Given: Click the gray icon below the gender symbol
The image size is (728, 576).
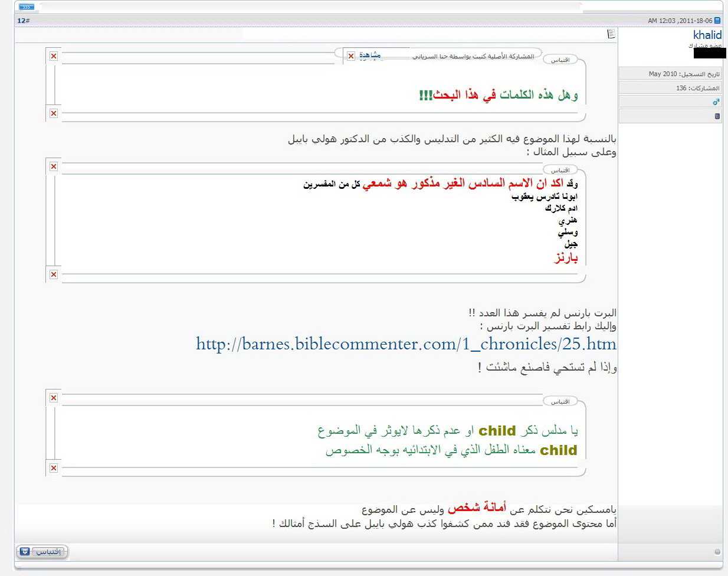Looking at the screenshot, I should [717, 116].
